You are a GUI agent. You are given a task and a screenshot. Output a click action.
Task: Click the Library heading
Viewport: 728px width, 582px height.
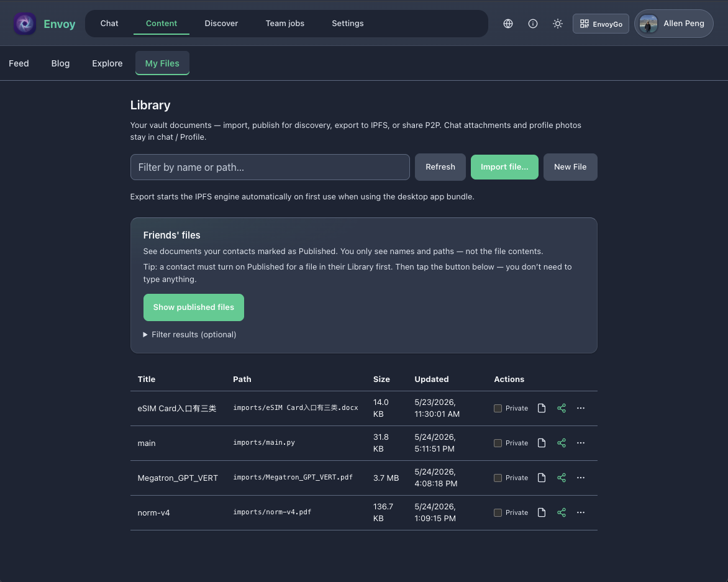[x=150, y=106]
